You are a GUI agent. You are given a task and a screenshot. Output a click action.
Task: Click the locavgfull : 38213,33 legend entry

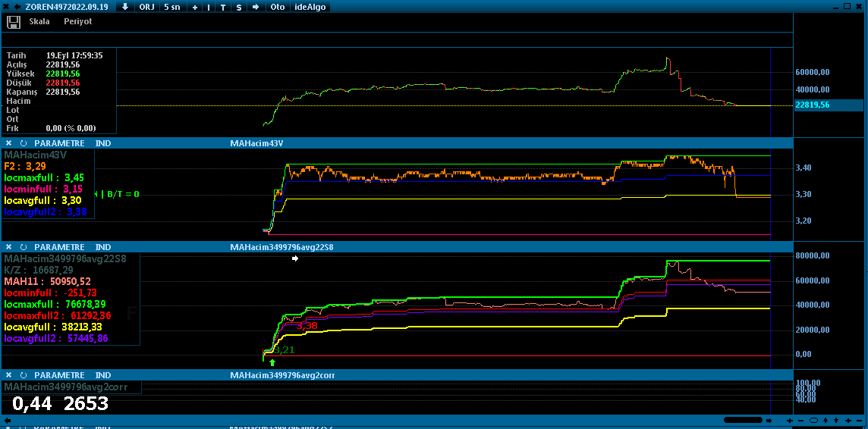[x=55, y=327]
